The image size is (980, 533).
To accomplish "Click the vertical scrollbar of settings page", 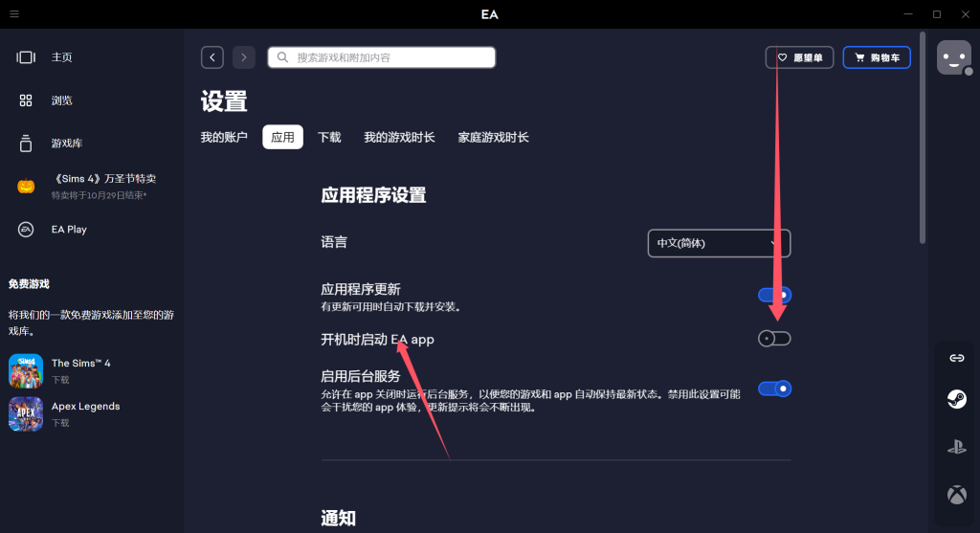I will click(923, 138).
